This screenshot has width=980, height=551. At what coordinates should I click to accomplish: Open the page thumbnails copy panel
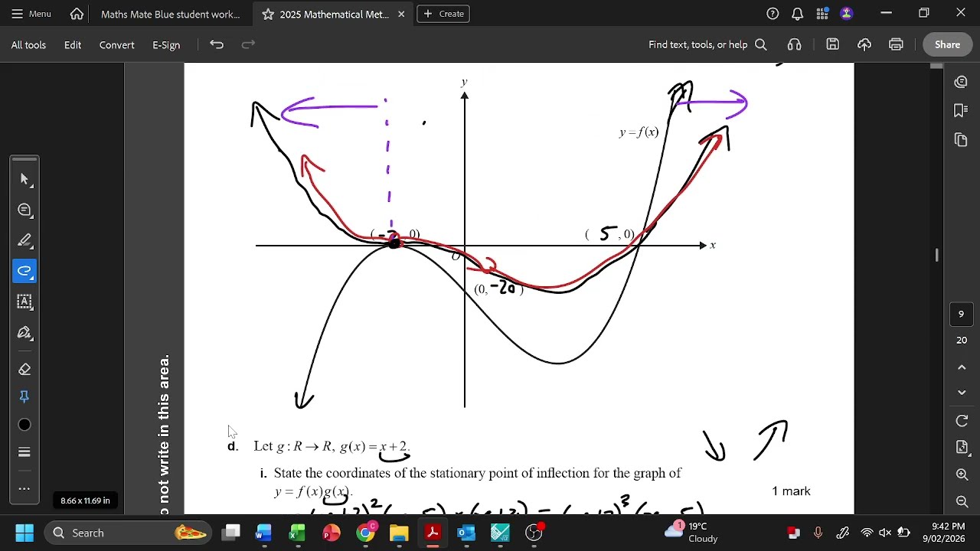pos(961,139)
